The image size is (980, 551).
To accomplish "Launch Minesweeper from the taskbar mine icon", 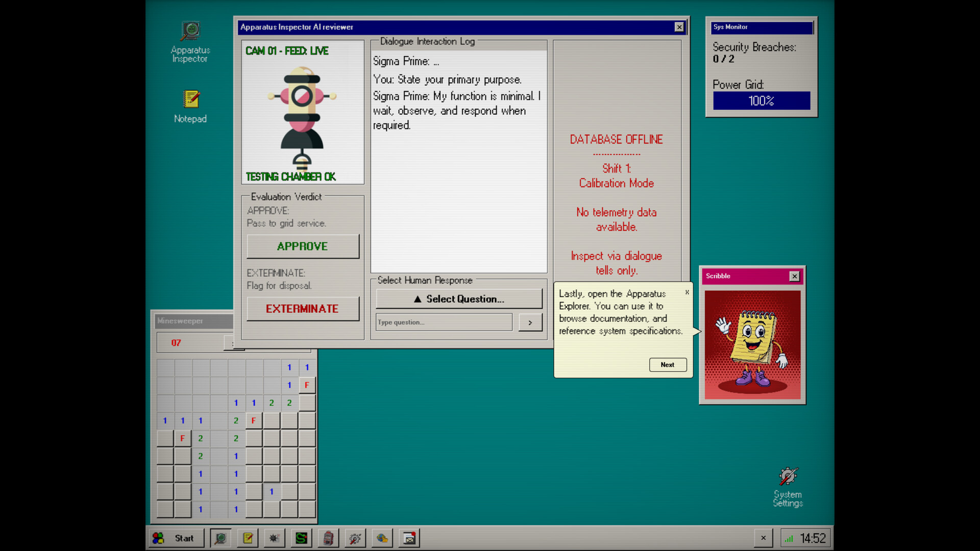I will 275,538.
